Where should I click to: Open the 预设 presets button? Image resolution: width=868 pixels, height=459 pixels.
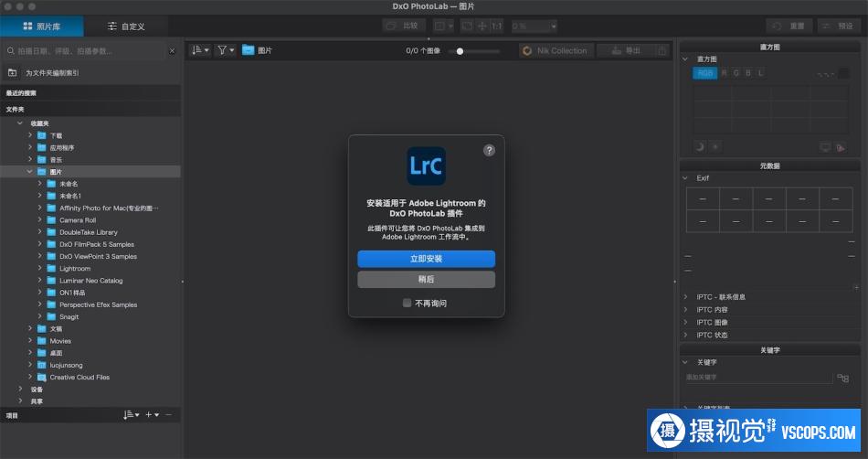click(x=839, y=26)
